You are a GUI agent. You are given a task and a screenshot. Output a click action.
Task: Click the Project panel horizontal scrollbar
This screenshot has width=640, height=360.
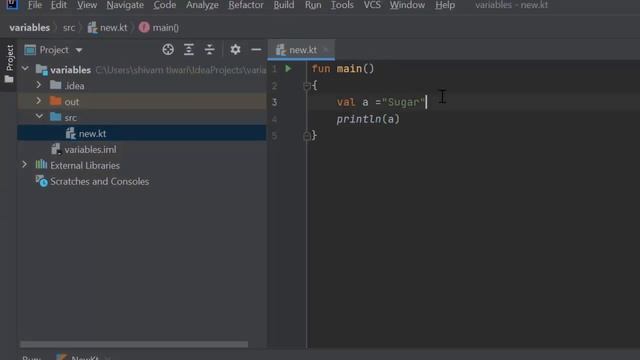tap(134, 344)
